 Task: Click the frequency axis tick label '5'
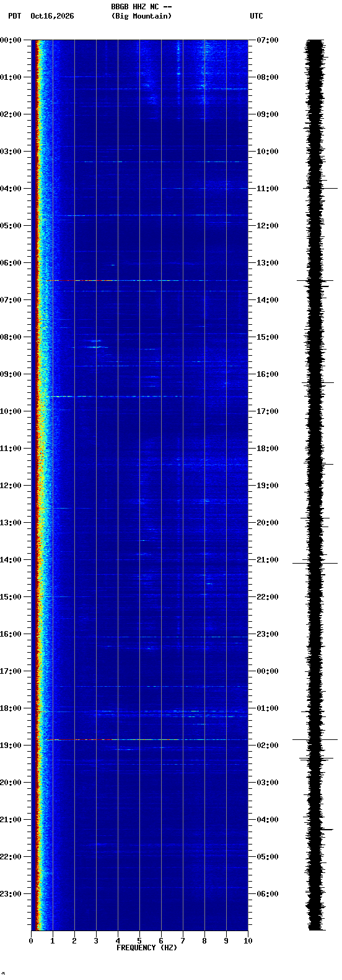click(x=139, y=941)
